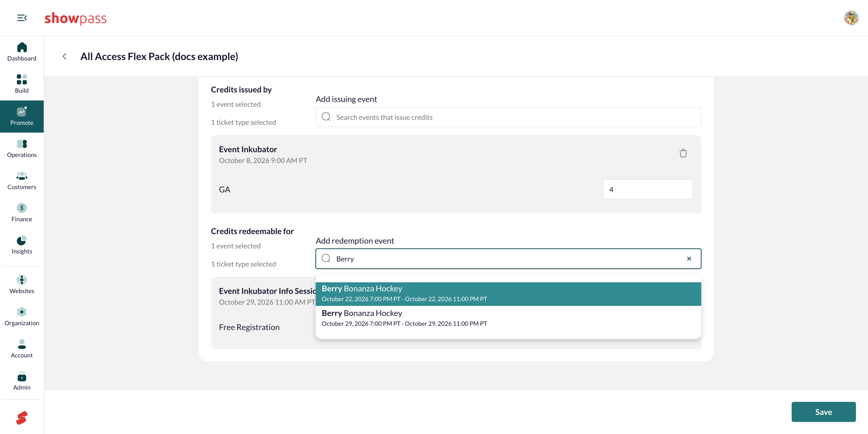Open the Operations section
Screen dimensions: 868x434
pyautogui.click(x=22, y=148)
